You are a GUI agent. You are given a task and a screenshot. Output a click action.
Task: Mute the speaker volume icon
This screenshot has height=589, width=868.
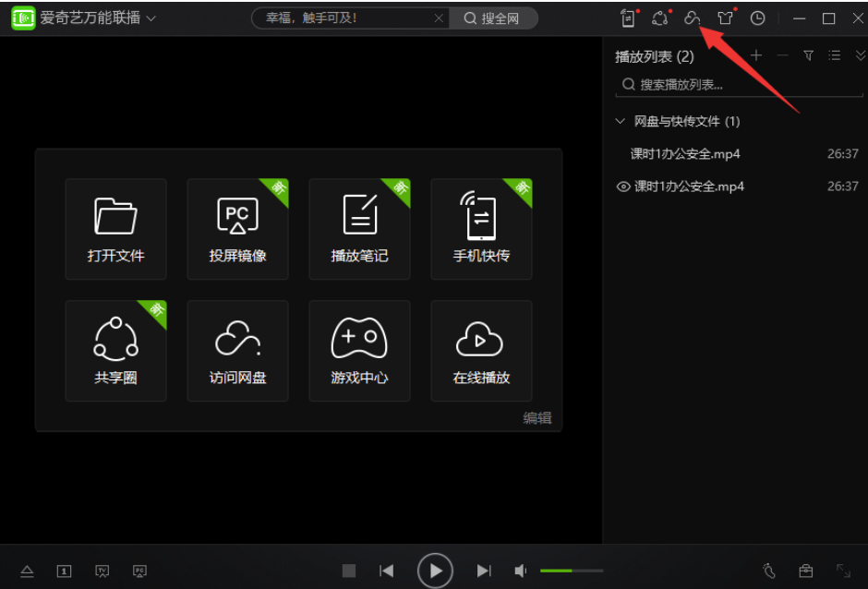pyautogui.click(x=521, y=571)
